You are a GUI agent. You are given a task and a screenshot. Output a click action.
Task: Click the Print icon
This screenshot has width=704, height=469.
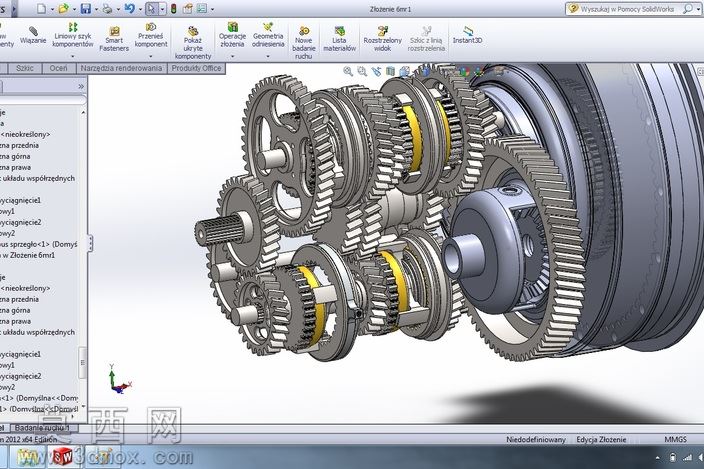click(107, 9)
